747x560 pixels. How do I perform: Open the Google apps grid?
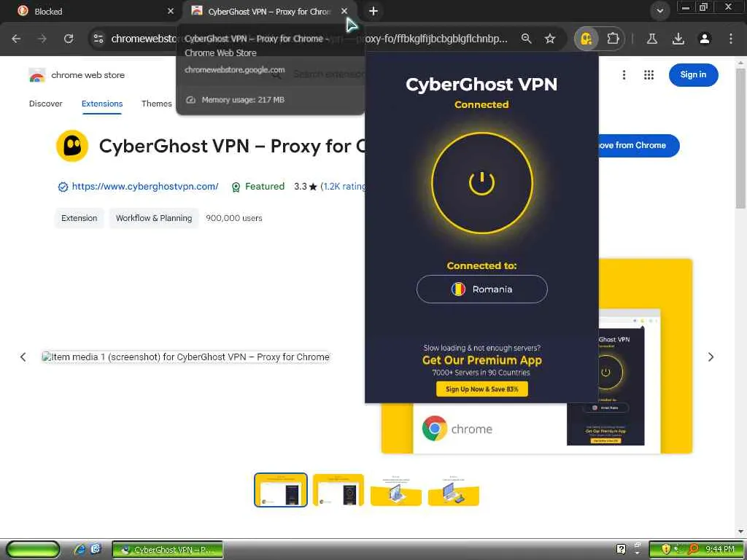649,75
